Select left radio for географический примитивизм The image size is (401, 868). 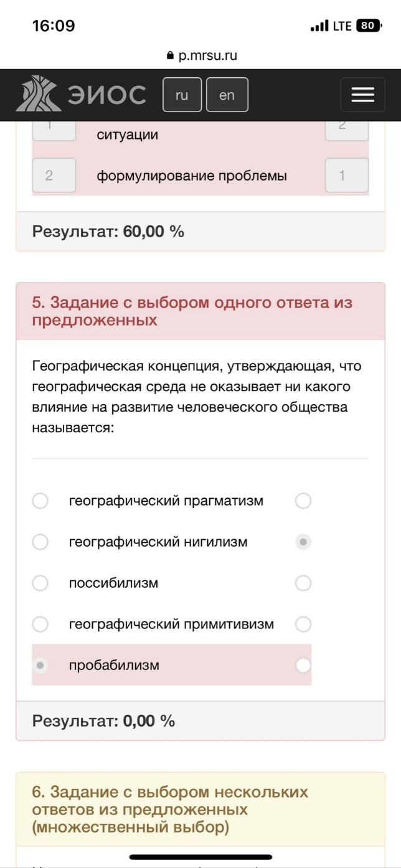click(x=40, y=624)
